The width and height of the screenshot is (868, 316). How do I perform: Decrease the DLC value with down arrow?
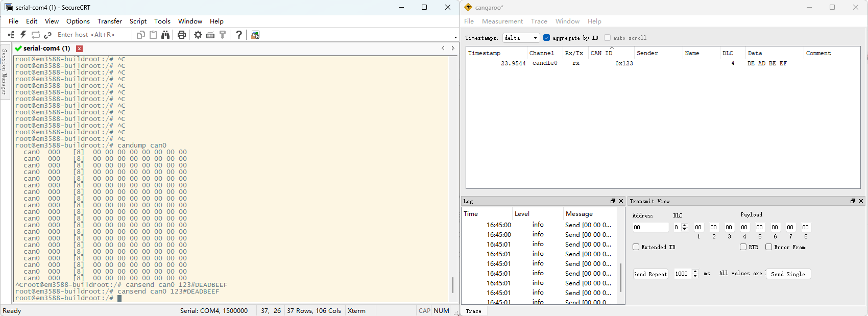[685, 230]
